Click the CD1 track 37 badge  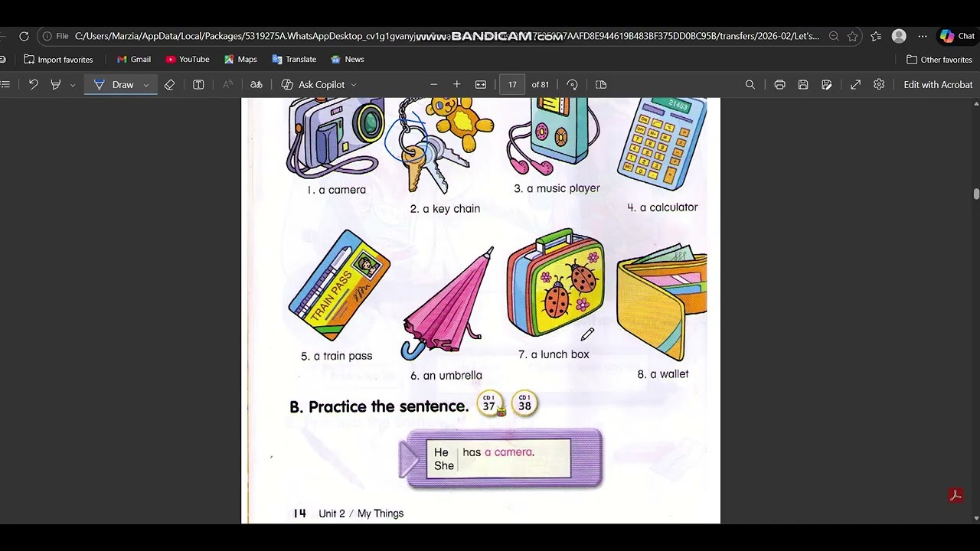(490, 404)
